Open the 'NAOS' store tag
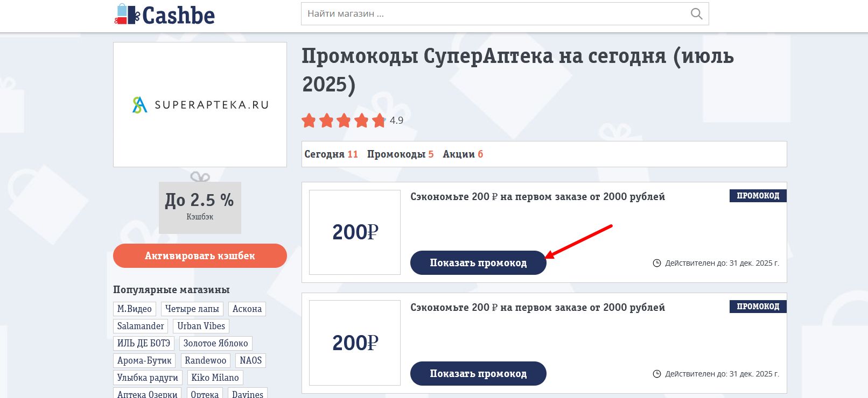 tap(251, 361)
